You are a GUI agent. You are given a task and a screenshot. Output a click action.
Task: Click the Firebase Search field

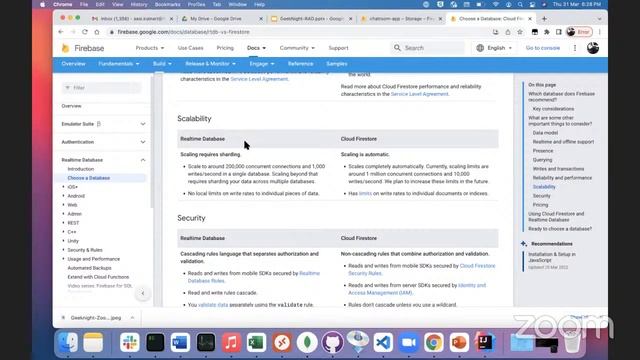[x=428, y=48]
